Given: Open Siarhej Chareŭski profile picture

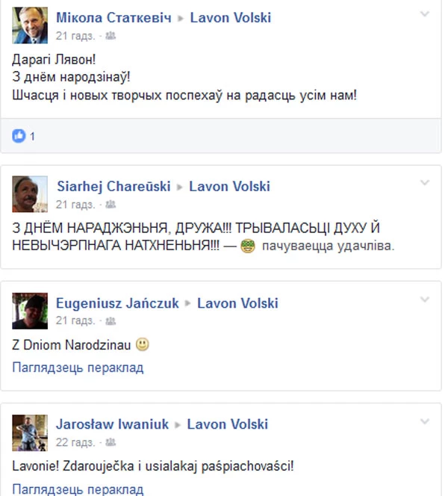Looking at the screenshot, I should 30,194.
